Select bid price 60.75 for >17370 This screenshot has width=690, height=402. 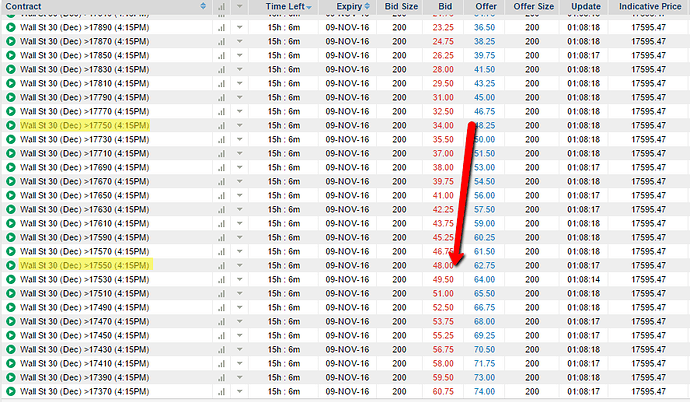pos(443,391)
